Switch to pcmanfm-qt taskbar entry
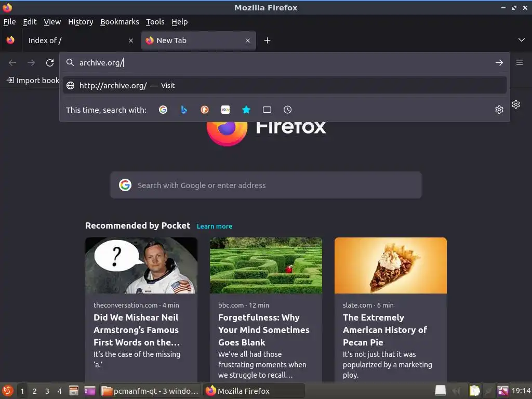 [150, 391]
